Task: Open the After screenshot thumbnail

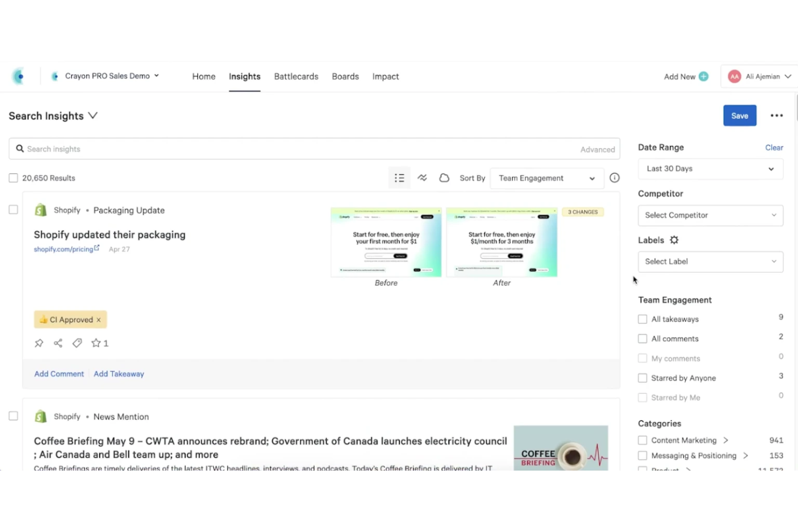Action: [501, 242]
